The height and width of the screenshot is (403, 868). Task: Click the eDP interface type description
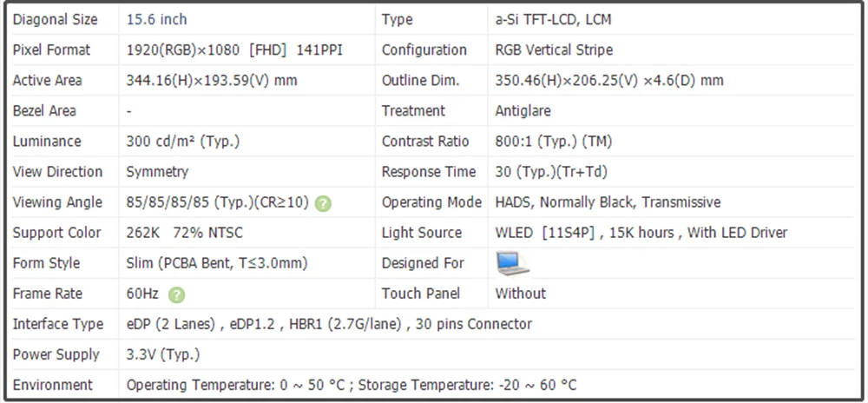point(329,324)
